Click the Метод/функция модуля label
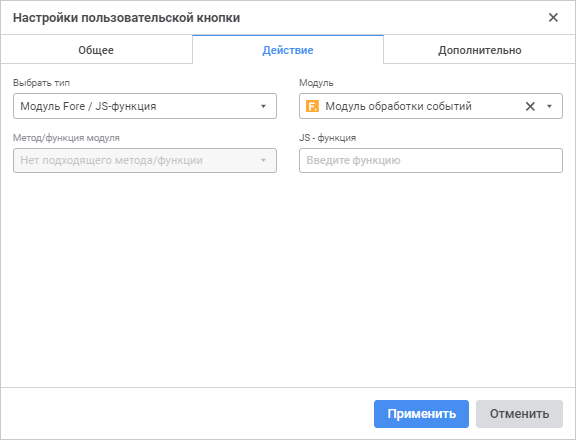This screenshot has height=440, width=576. 66,138
